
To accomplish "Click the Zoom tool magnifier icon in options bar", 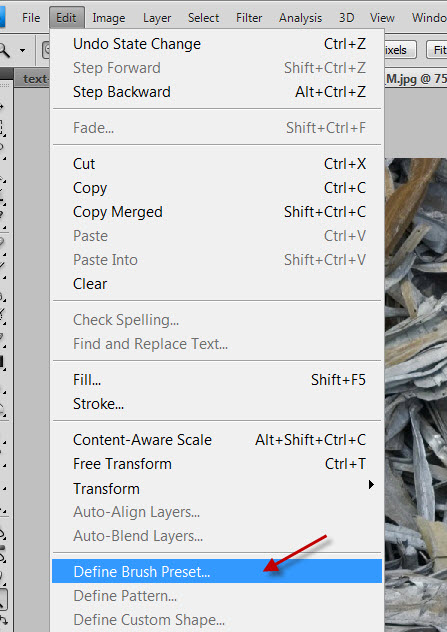I will [4, 51].
